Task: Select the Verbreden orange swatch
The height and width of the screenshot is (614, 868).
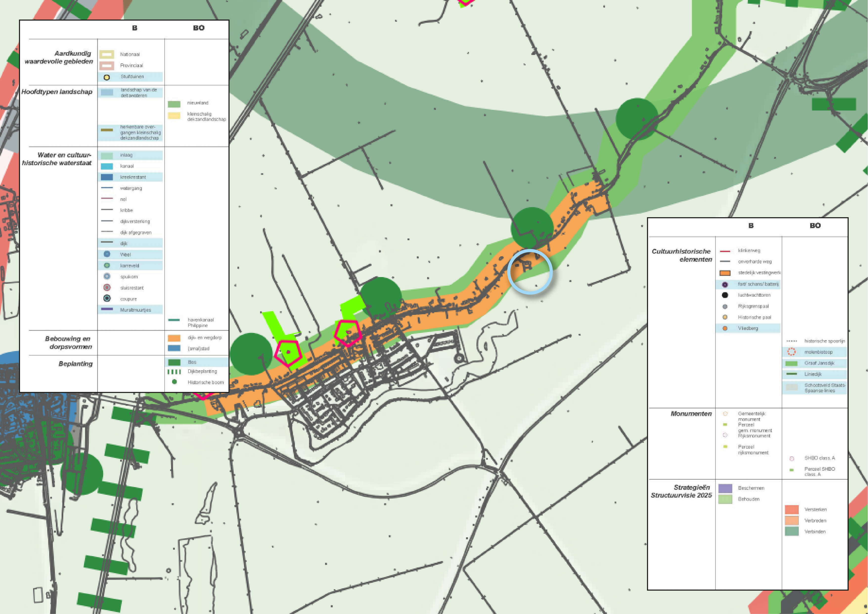Action: (792, 520)
